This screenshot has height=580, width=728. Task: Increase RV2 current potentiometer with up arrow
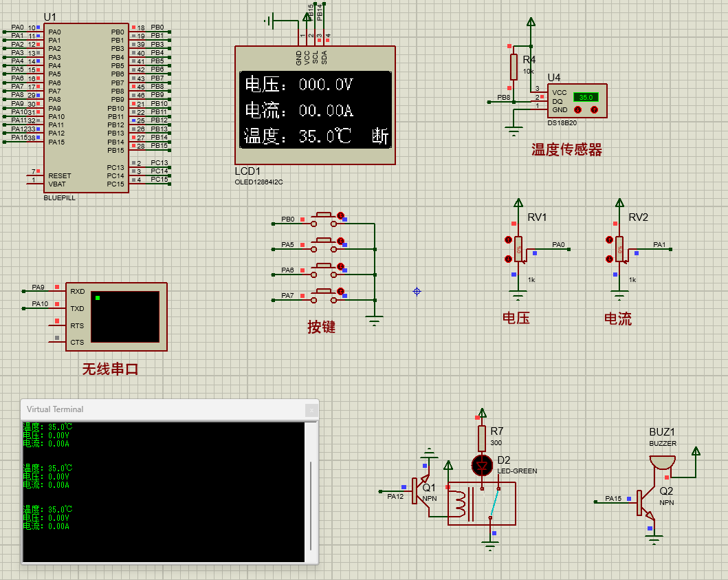[x=610, y=239]
